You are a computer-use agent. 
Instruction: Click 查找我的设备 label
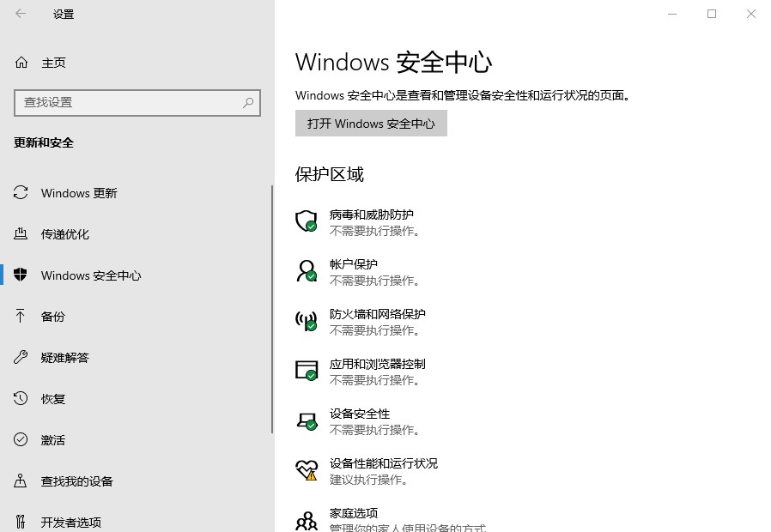click(x=77, y=481)
